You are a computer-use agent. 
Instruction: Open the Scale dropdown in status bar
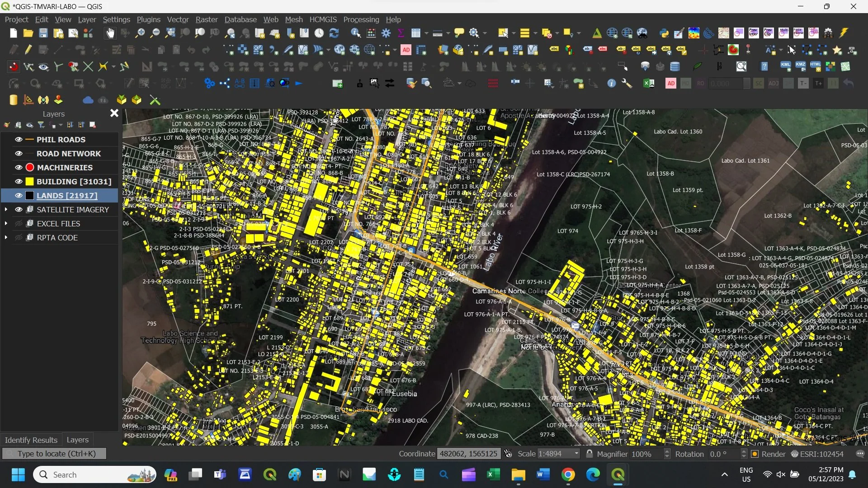click(576, 454)
